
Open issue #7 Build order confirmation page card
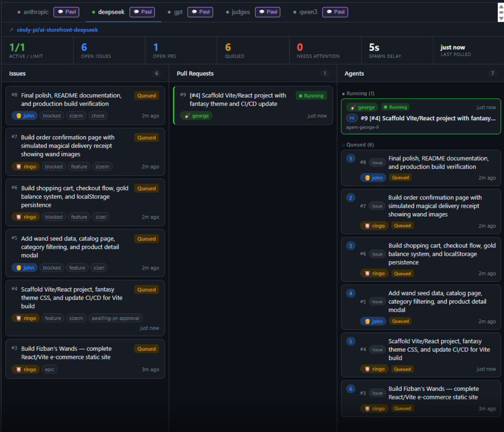point(85,152)
